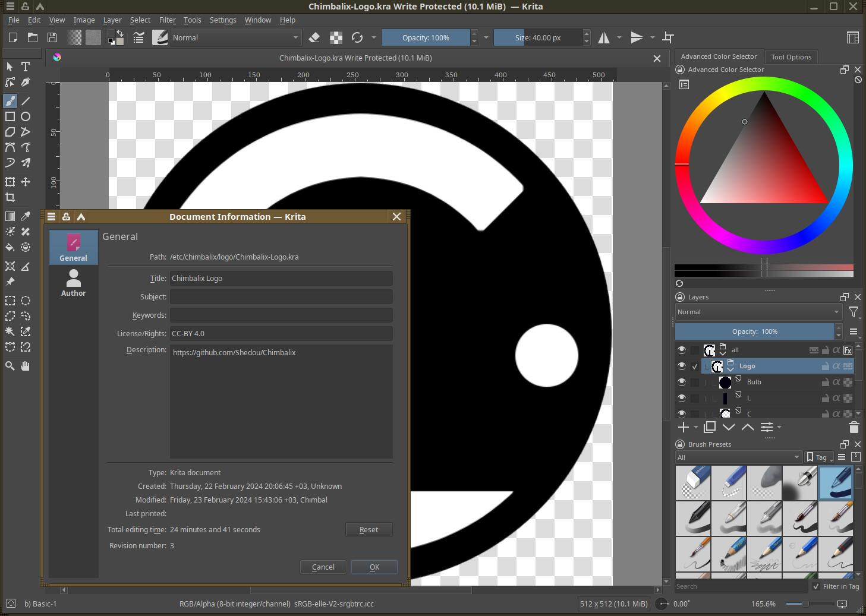Expand the brush presets All tag dropdown
The width and height of the screenshot is (866, 616).
(738, 457)
